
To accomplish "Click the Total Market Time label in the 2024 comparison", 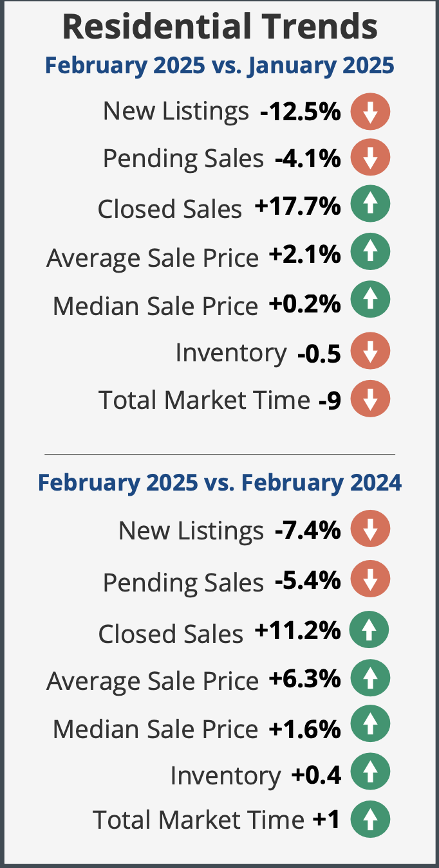I will pos(199,820).
